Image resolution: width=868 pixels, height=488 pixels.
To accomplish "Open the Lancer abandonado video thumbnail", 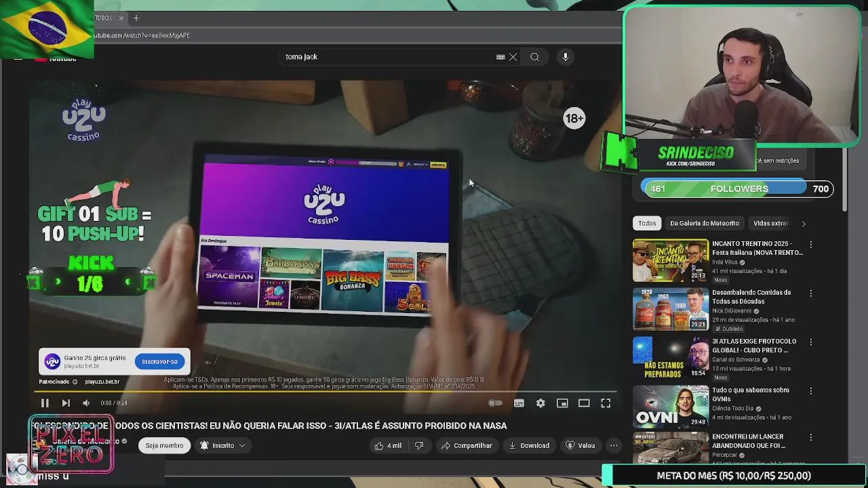I will 671,449.
